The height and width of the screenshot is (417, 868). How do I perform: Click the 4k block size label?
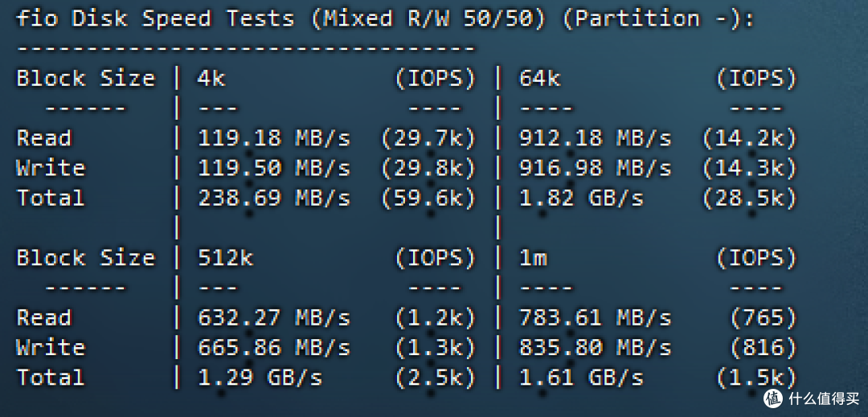pyautogui.click(x=211, y=79)
